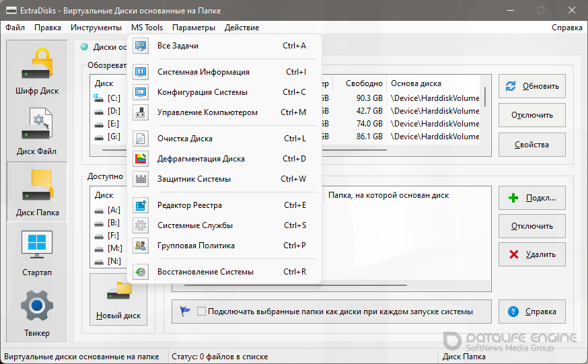Click the disk list vertical scrollbar
The width and height of the screenshot is (588, 364).
[x=486, y=98]
